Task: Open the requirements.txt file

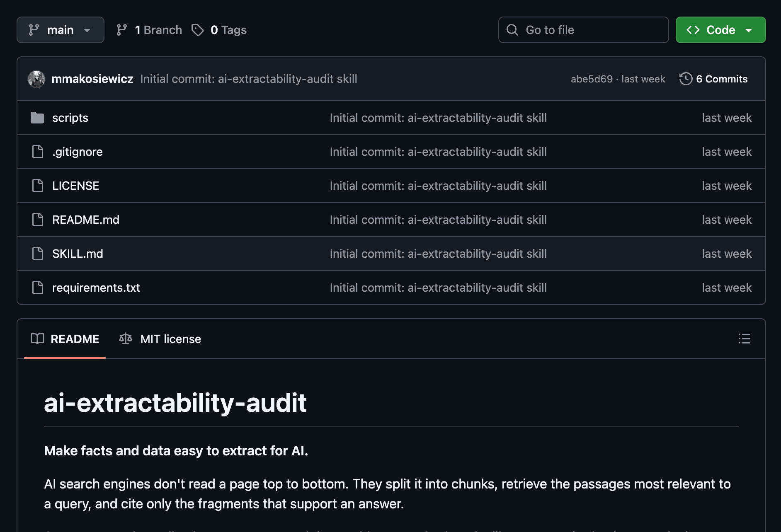Action: pos(96,288)
